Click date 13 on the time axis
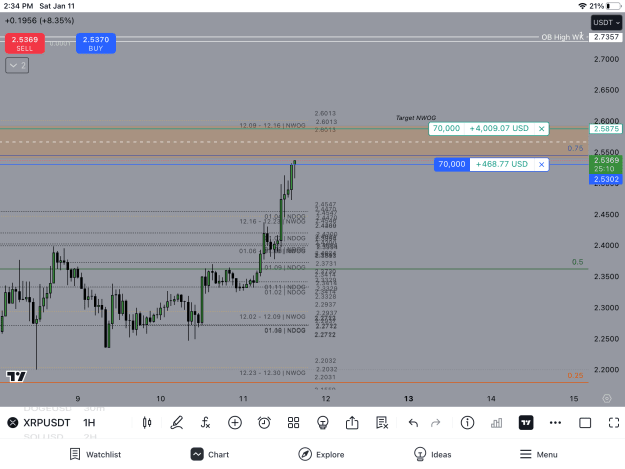625x469 pixels. coord(409,398)
